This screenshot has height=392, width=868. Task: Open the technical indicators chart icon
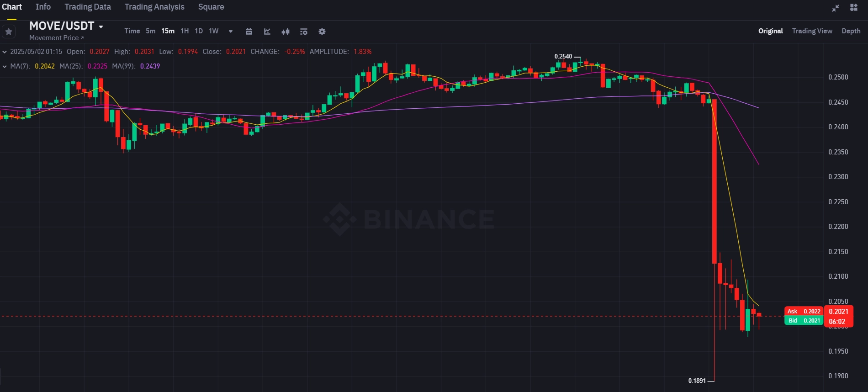[267, 32]
